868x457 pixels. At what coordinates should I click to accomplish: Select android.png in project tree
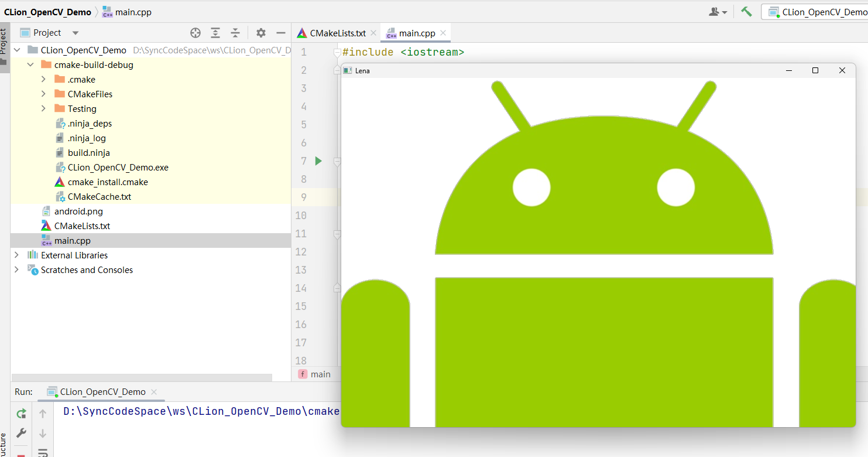(x=78, y=211)
